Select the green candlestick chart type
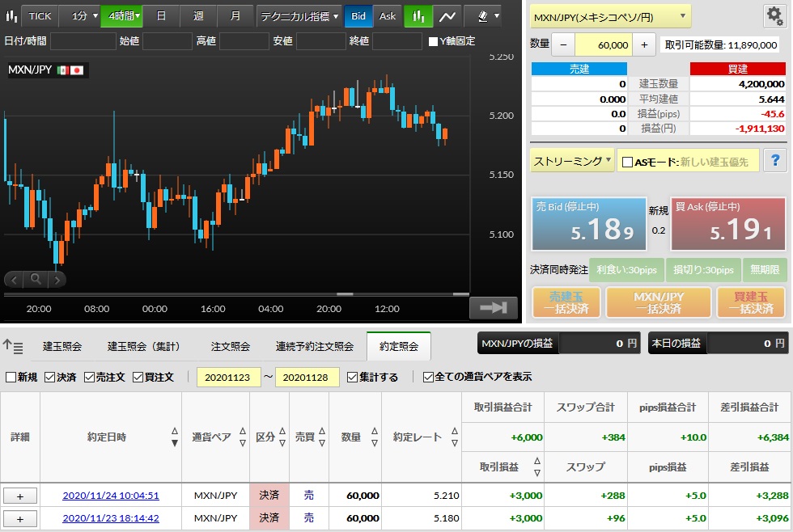 click(x=418, y=16)
